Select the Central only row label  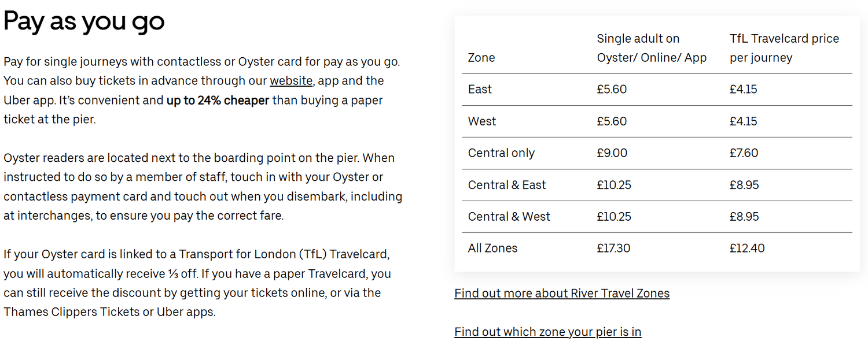501,153
